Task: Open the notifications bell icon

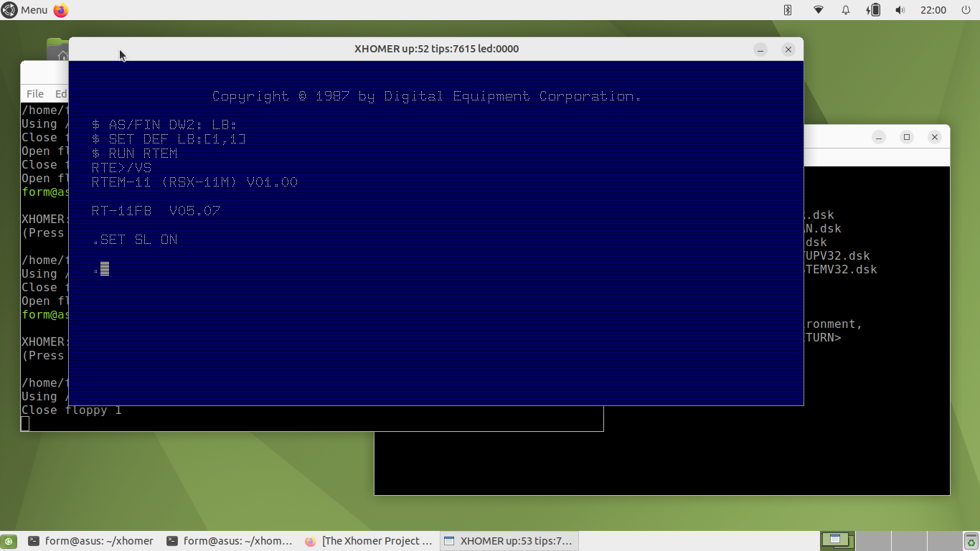Action: click(846, 10)
